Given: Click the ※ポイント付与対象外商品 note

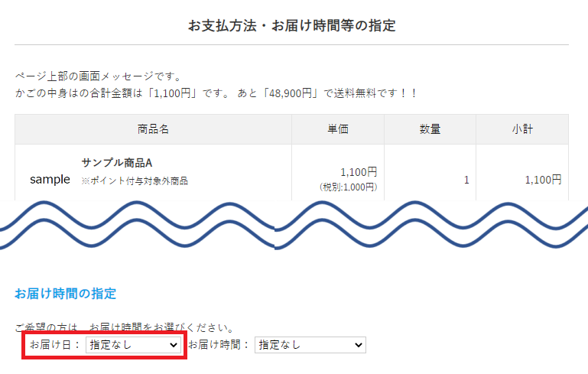Looking at the screenshot, I should tap(135, 181).
